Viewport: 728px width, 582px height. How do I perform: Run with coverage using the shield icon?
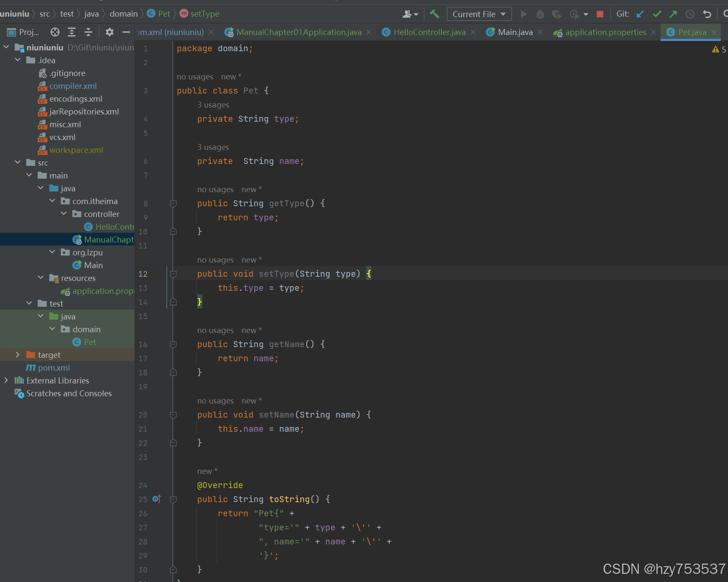[x=556, y=14]
